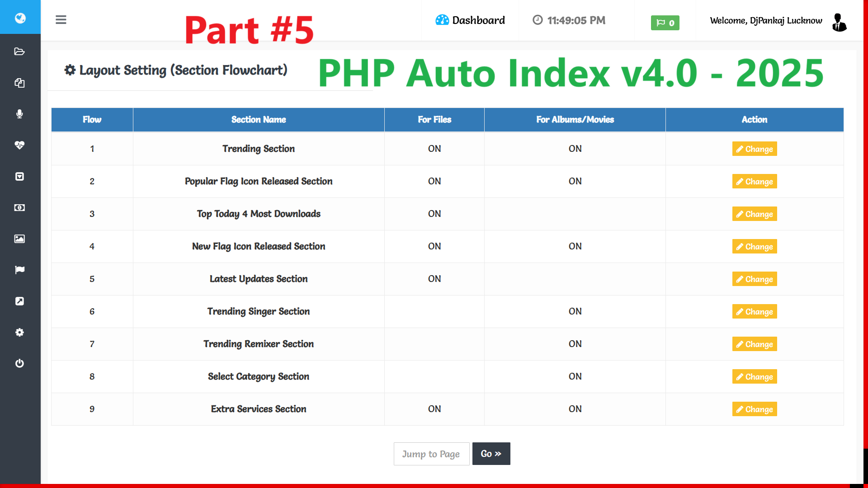
Task: Open the folder icon in left sidebar
Action: [20, 51]
